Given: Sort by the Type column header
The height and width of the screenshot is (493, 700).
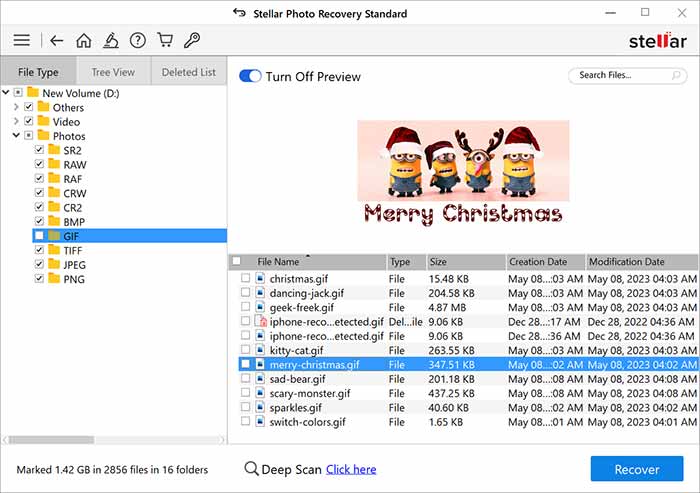Looking at the screenshot, I should (x=406, y=262).
